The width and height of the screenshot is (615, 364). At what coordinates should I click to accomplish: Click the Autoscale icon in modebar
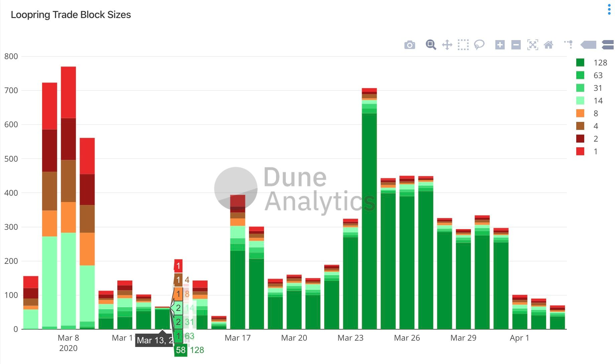[532, 45]
